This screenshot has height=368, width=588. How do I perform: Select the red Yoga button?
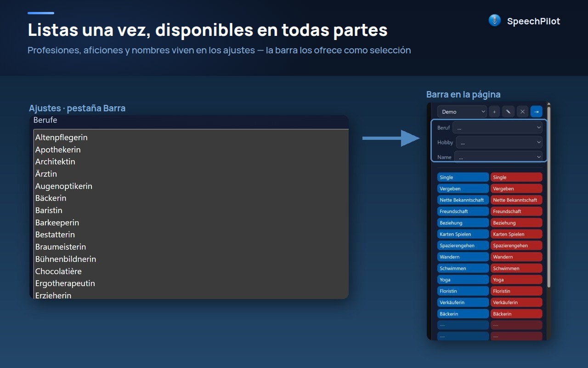coord(516,280)
